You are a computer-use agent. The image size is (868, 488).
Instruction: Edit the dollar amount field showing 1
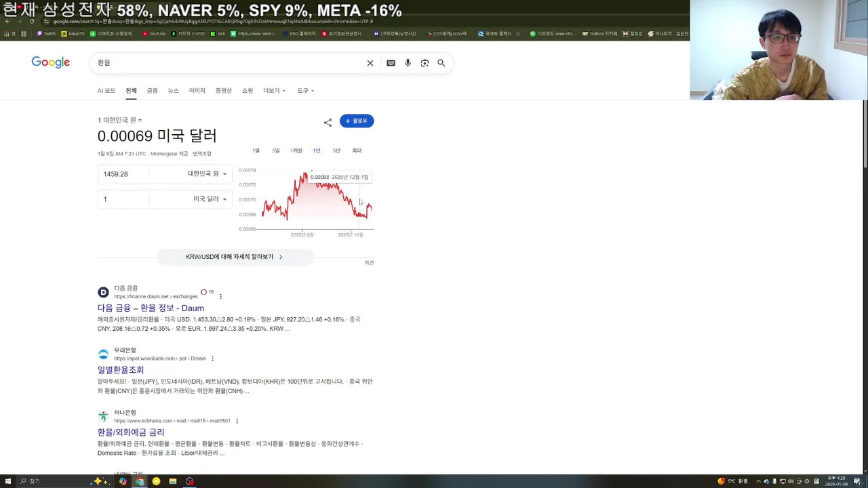tap(122, 199)
